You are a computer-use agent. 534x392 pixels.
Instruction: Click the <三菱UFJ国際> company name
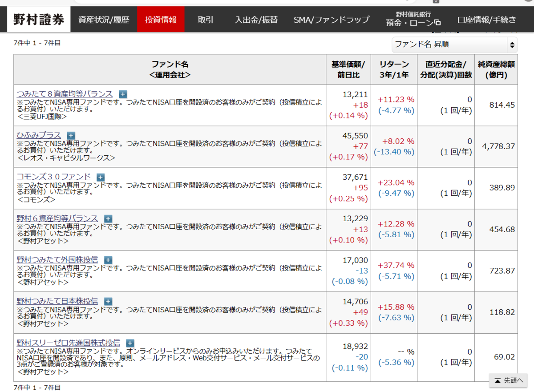click(42, 117)
